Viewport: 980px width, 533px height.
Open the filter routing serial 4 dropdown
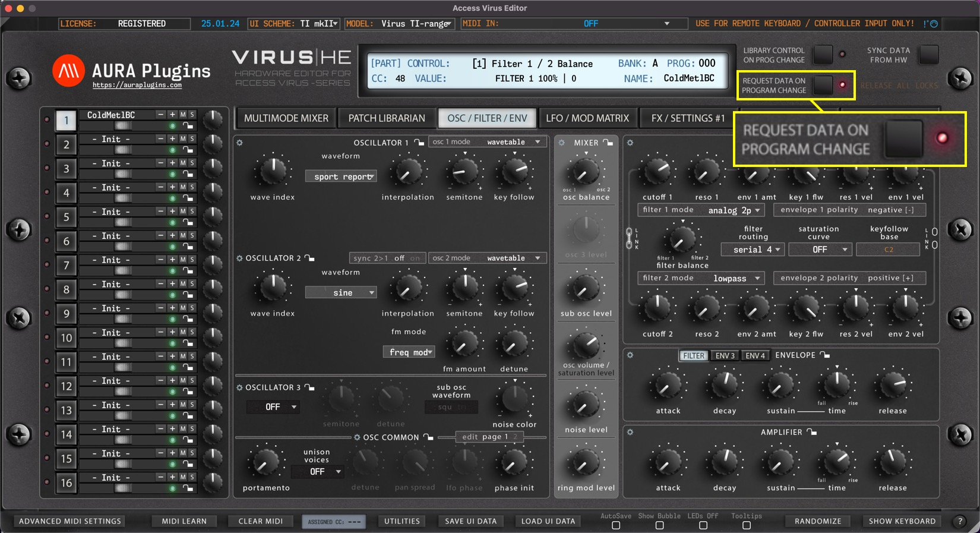(753, 250)
